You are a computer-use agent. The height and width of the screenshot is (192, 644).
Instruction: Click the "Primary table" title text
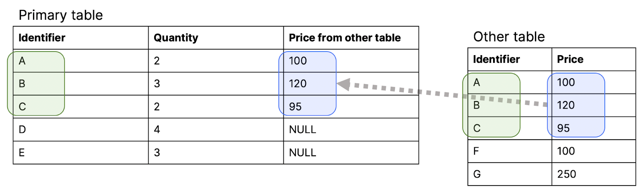pos(61,15)
